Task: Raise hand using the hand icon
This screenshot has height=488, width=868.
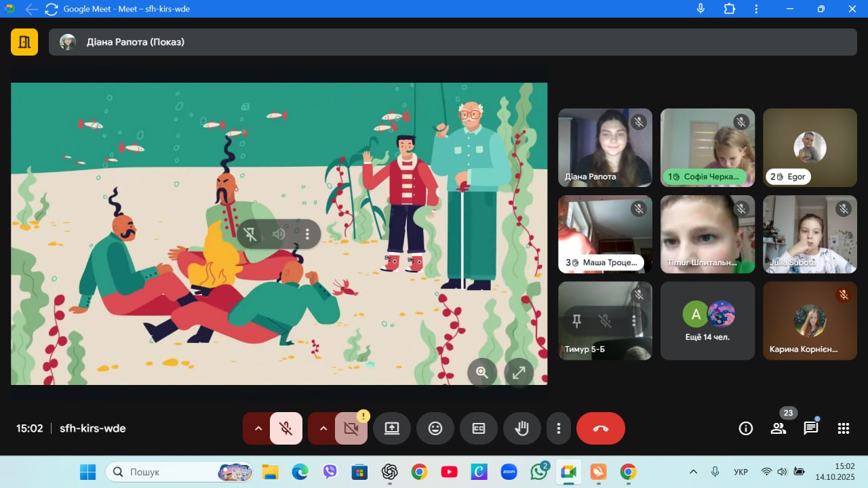Action: [x=521, y=428]
